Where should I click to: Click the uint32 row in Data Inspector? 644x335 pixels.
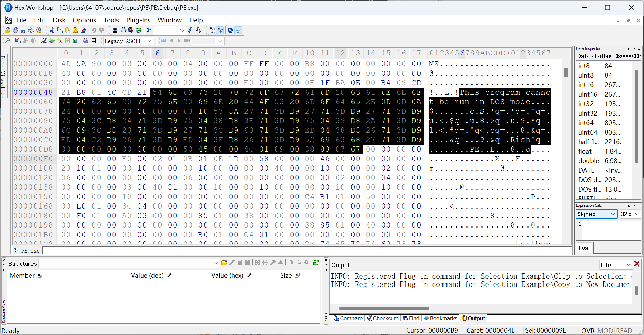coord(604,113)
